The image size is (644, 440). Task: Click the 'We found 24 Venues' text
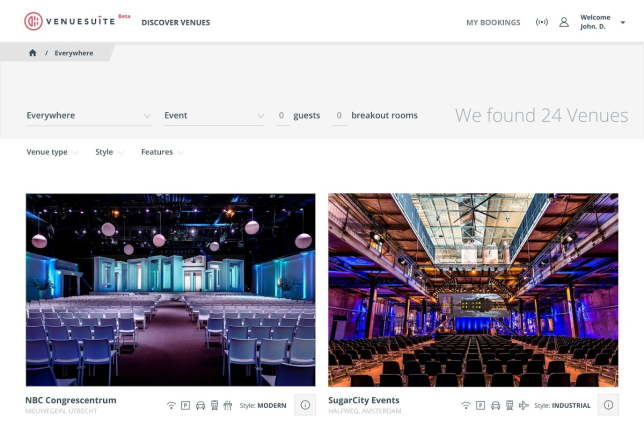(541, 115)
